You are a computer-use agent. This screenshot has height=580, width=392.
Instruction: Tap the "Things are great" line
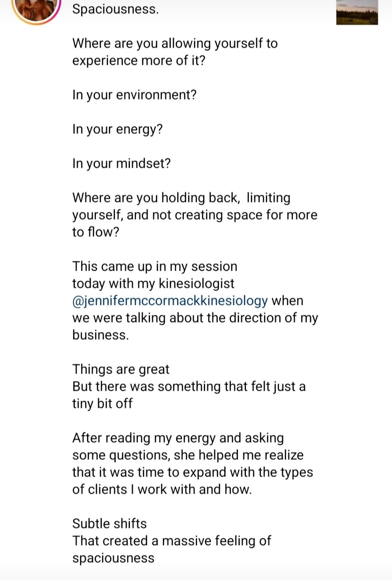(121, 369)
